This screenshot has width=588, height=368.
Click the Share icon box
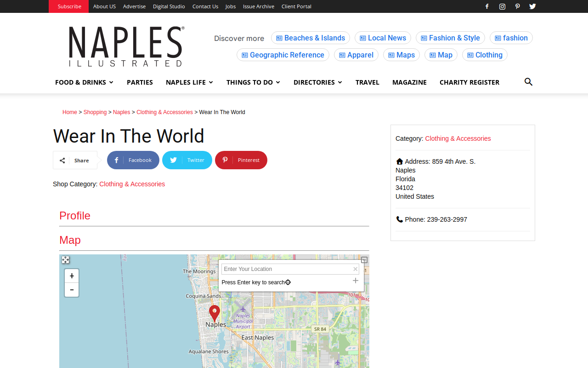pos(75,160)
